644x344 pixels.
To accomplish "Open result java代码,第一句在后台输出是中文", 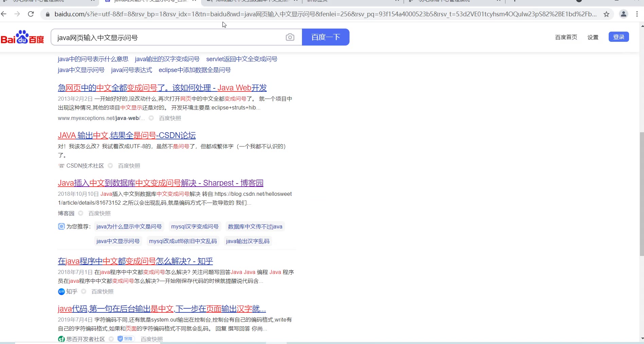I will click(162, 309).
